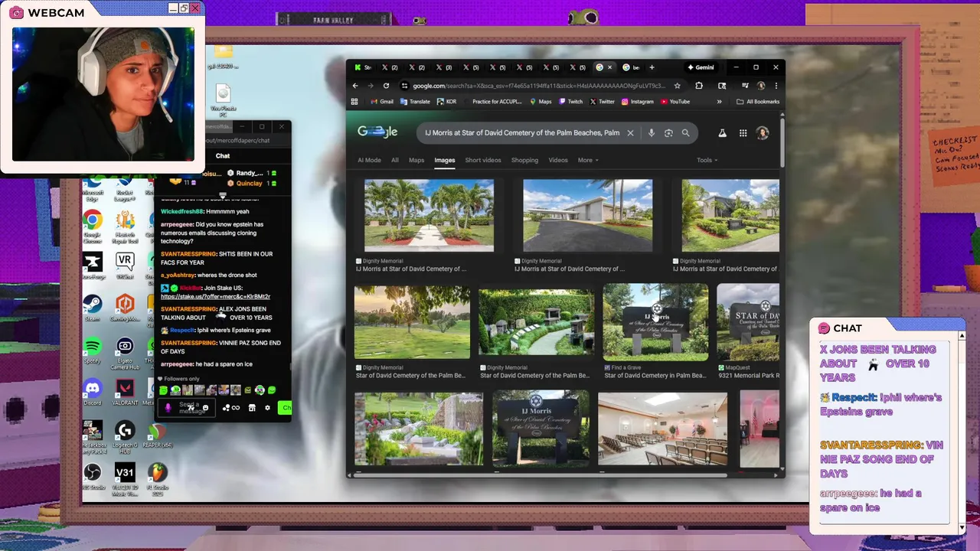Image resolution: width=980 pixels, height=551 pixels.
Task: Open Chrome tab groups apps icon
Action: [354, 102]
